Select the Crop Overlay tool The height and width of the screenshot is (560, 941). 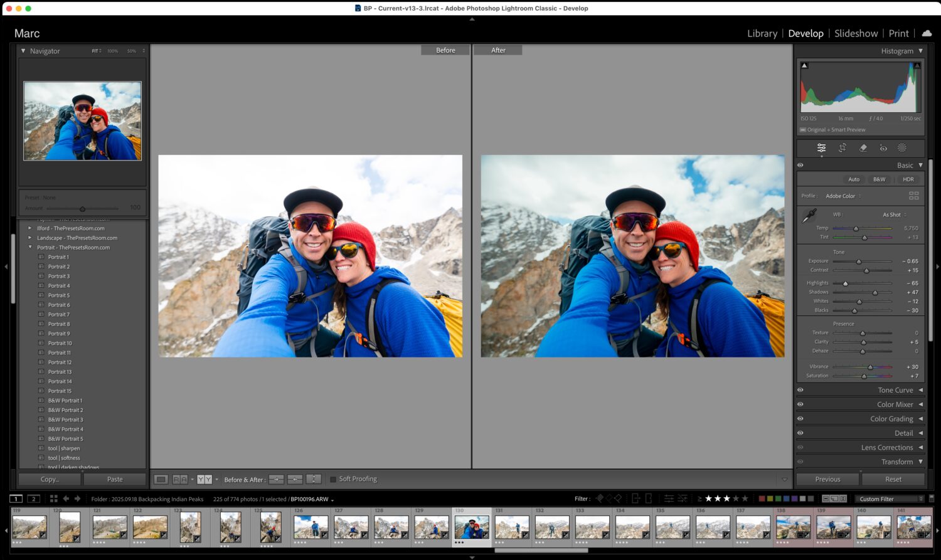pos(843,148)
